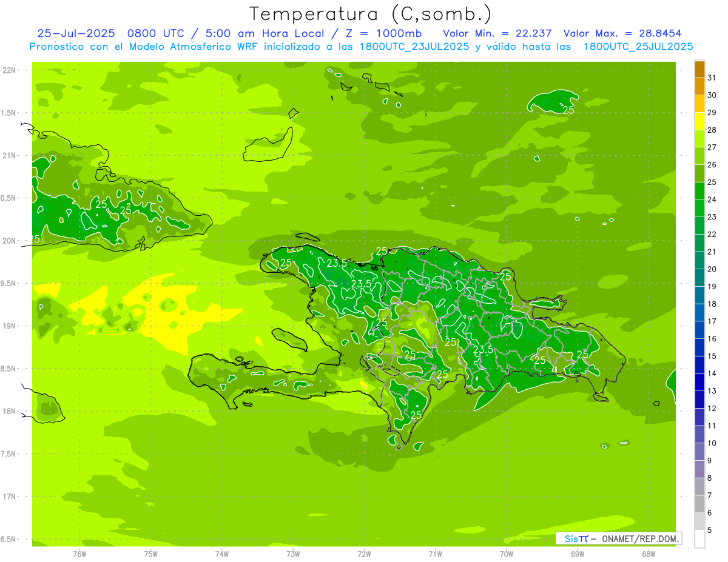728x562 pixels.
Task: Click the "70W" longitude axis label
Action: click(x=507, y=554)
